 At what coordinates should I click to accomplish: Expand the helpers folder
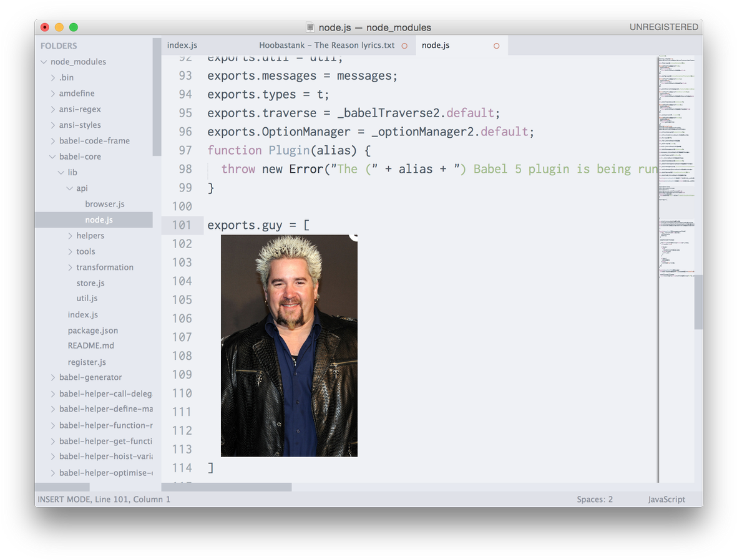70,236
